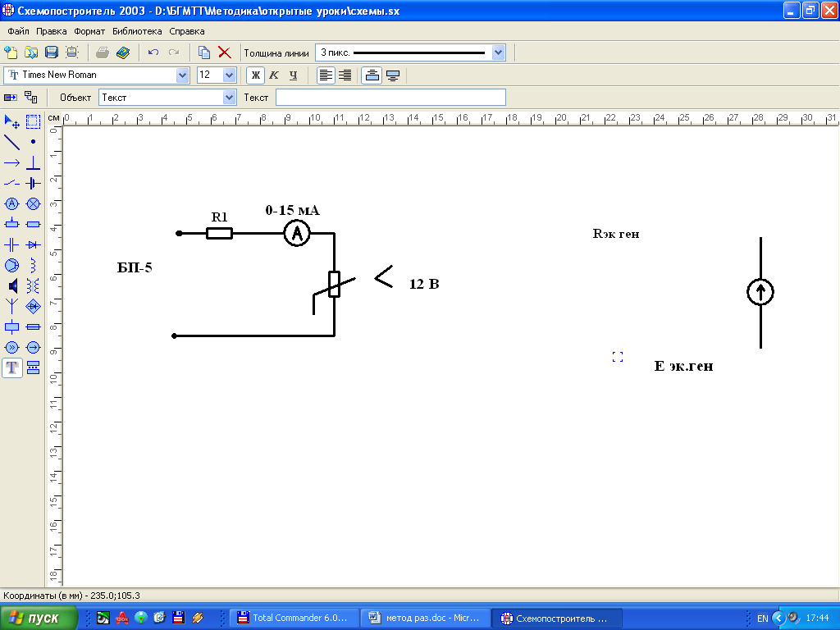Open the Правка menu
Screen dimensions: 840x630
coord(52,31)
